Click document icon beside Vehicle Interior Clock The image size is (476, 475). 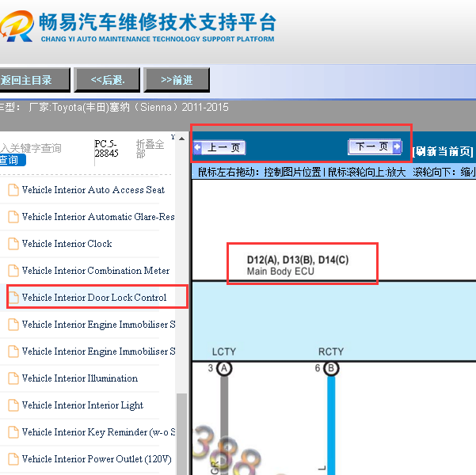(13, 244)
